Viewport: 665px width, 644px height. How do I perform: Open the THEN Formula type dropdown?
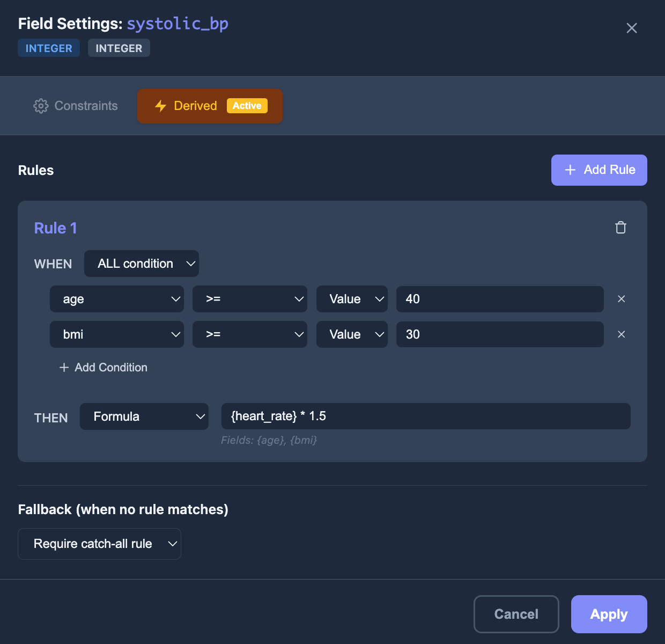(144, 416)
